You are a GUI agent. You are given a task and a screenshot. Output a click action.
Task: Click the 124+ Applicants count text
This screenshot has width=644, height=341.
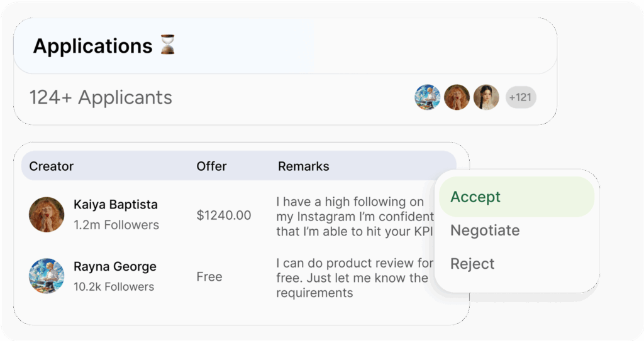tap(101, 98)
